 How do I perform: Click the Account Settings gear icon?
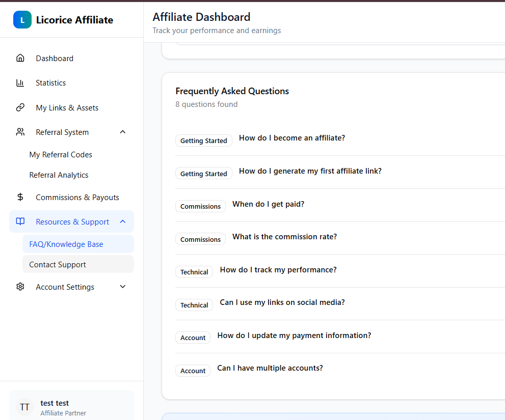[20, 287]
